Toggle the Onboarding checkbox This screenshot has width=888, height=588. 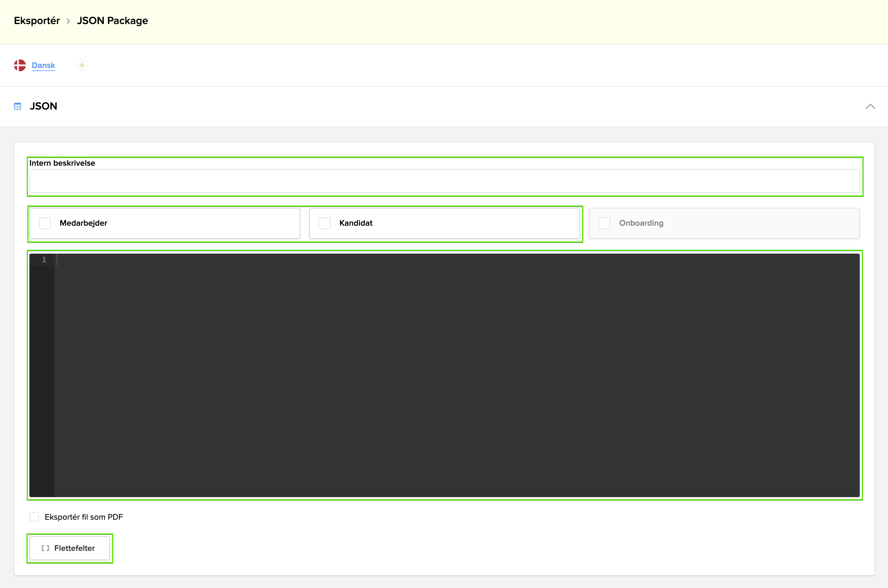pyautogui.click(x=604, y=223)
